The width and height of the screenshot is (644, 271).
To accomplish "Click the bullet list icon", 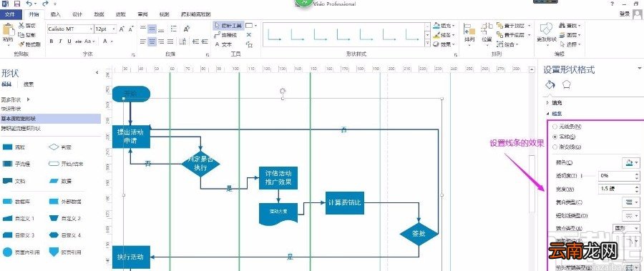I will point(174,29).
